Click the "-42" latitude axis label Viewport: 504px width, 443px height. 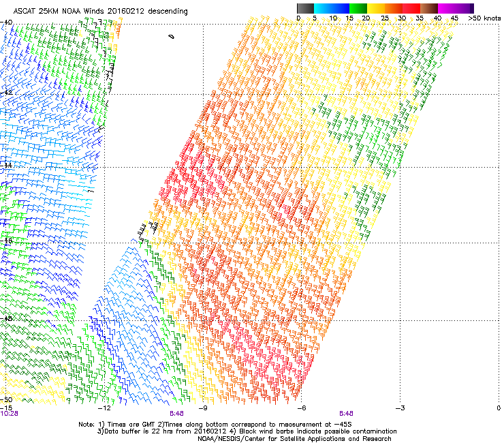click(x=6, y=92)
